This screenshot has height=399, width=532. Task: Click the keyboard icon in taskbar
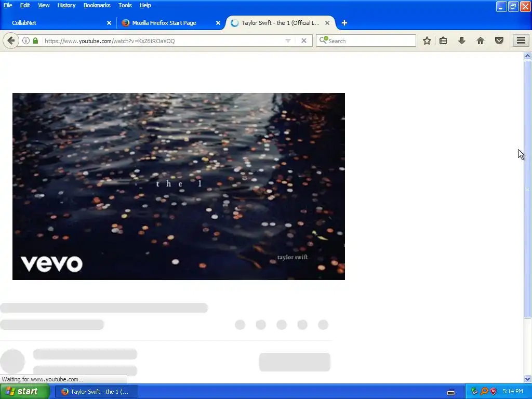451,392
